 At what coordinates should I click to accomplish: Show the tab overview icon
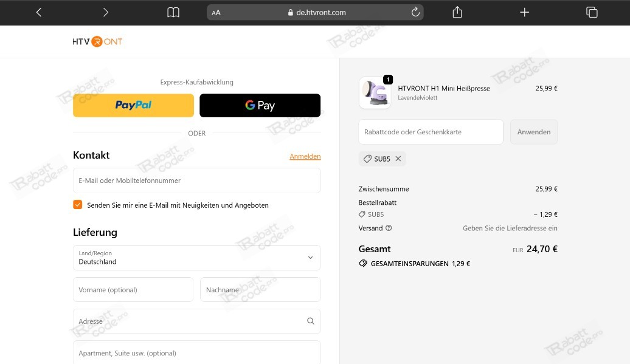pos(592,12)
